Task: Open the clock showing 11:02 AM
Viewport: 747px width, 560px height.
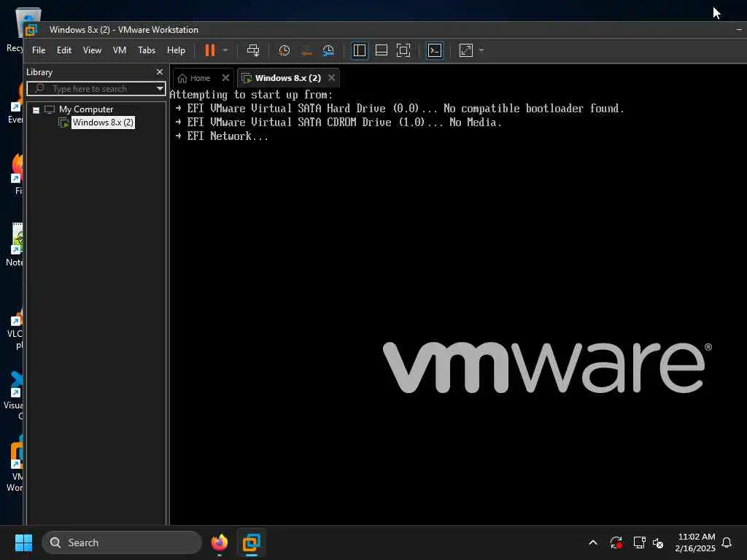Action: tap(695, 542)
